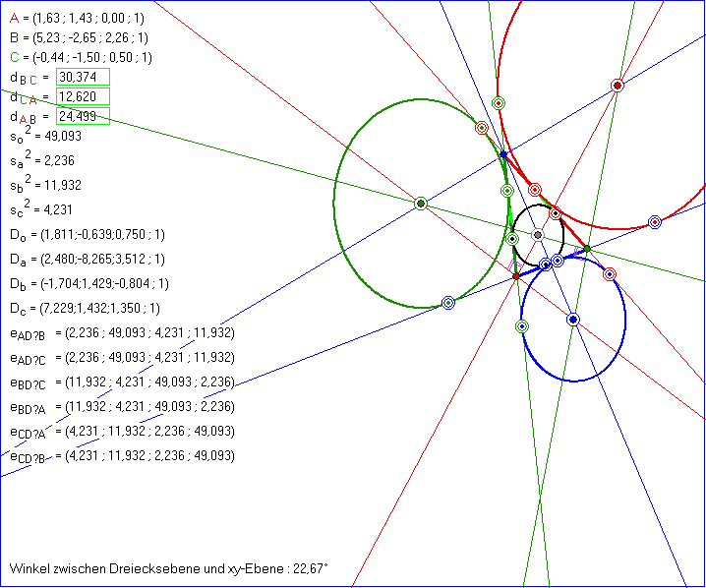Click the coordinates line for point B
The height and width of the screenshot is (588, 706).
(79, 37)
